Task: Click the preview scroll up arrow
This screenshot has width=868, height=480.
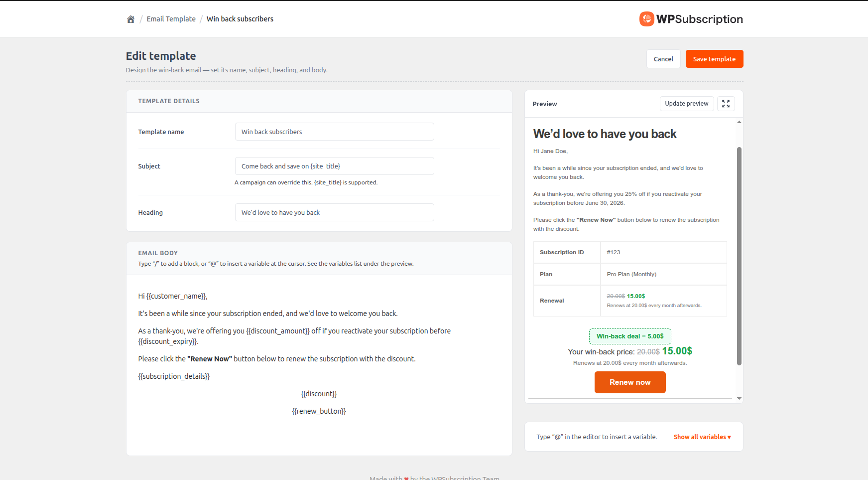Action: 739,122
